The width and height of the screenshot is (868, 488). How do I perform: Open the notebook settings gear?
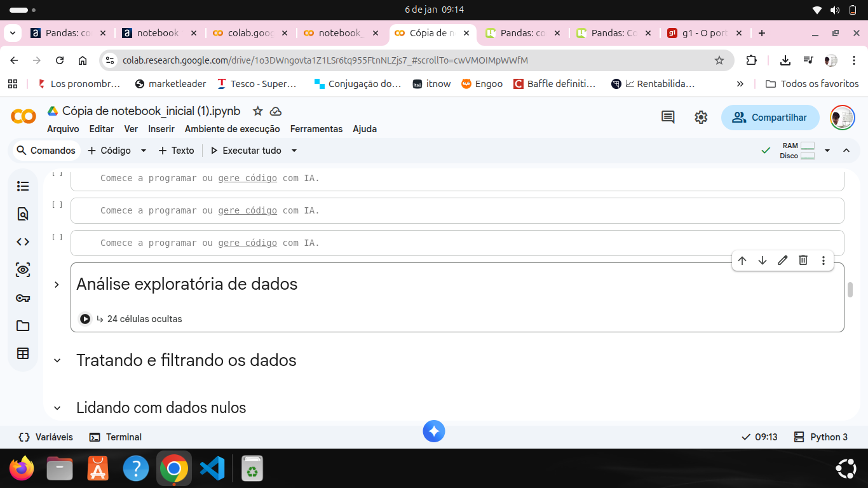click(x=700, y=117)
